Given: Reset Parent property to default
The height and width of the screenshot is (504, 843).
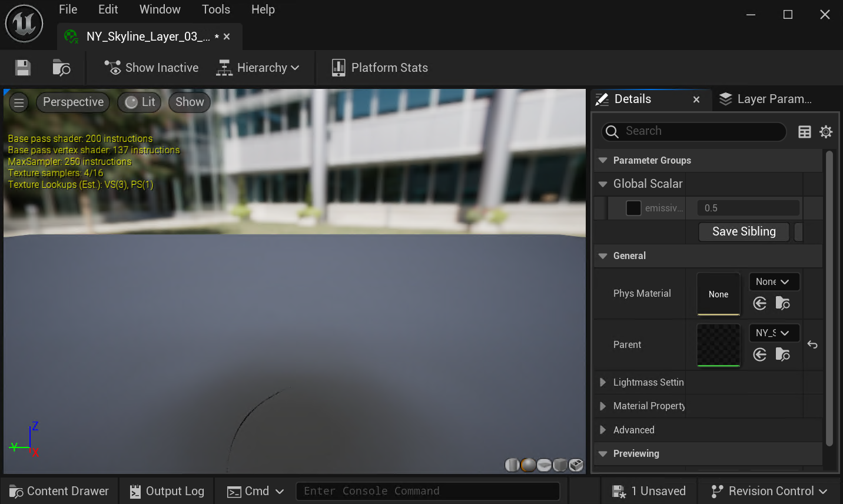Looking at the screenshot, I should click(x=812, y=345).
